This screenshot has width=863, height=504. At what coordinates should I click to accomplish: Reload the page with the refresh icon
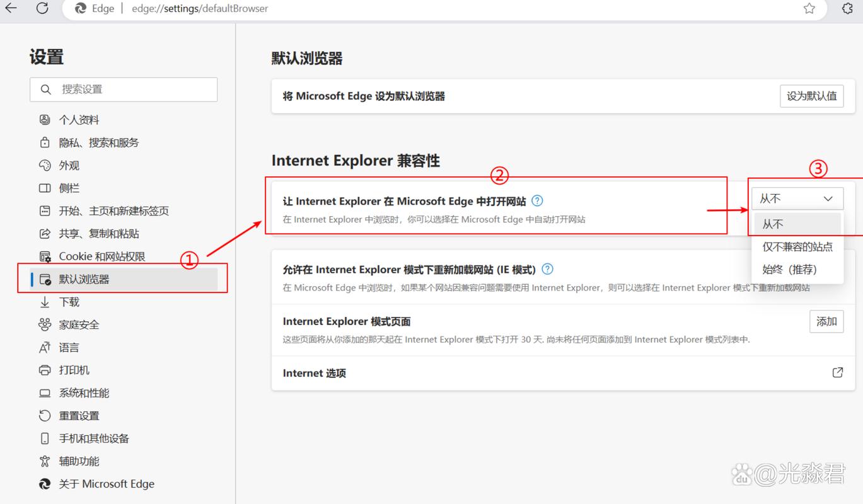click(x=42, y=8)
